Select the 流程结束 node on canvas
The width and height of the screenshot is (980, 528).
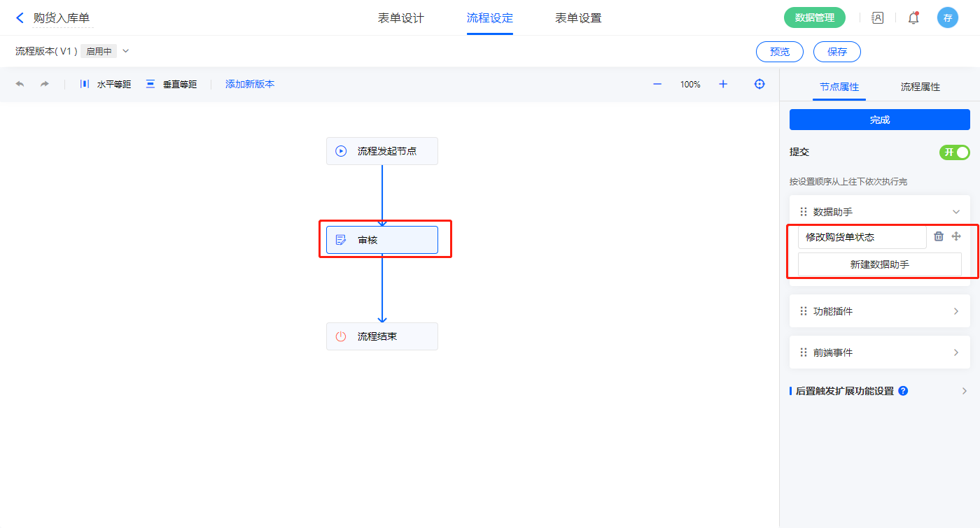tap(381, 336)
